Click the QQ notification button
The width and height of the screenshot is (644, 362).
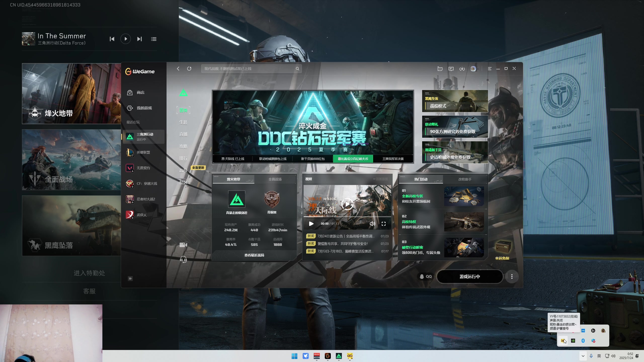426,277
